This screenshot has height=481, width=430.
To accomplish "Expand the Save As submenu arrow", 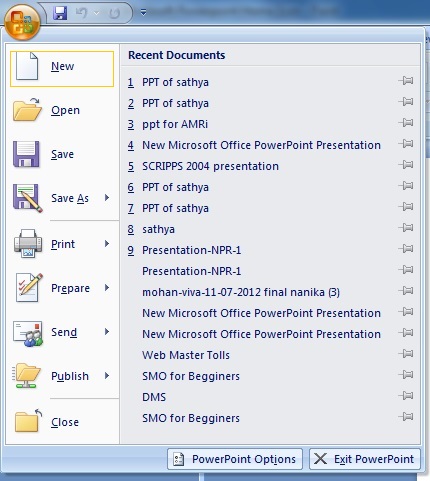I will (107, 198).
